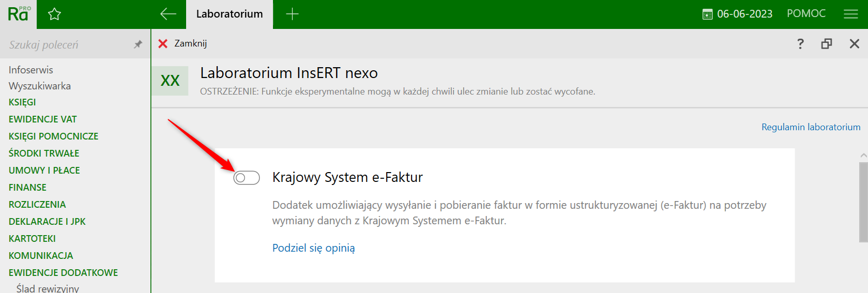Click the Podziel się opinią link
This screenshot has height=293, width=868.
[313, 248]
